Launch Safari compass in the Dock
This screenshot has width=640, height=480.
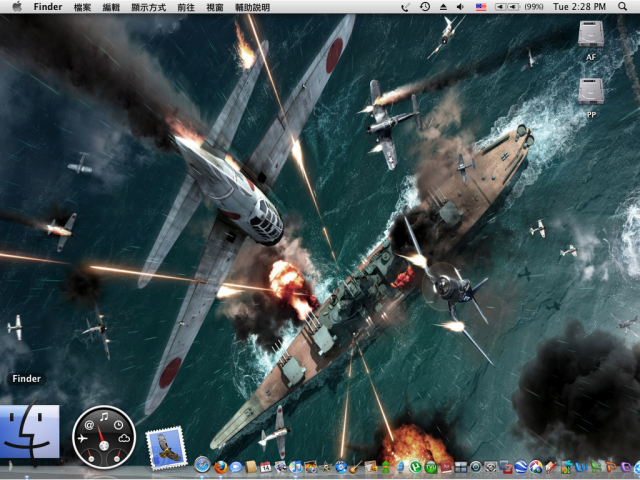(x=202, y=464)
